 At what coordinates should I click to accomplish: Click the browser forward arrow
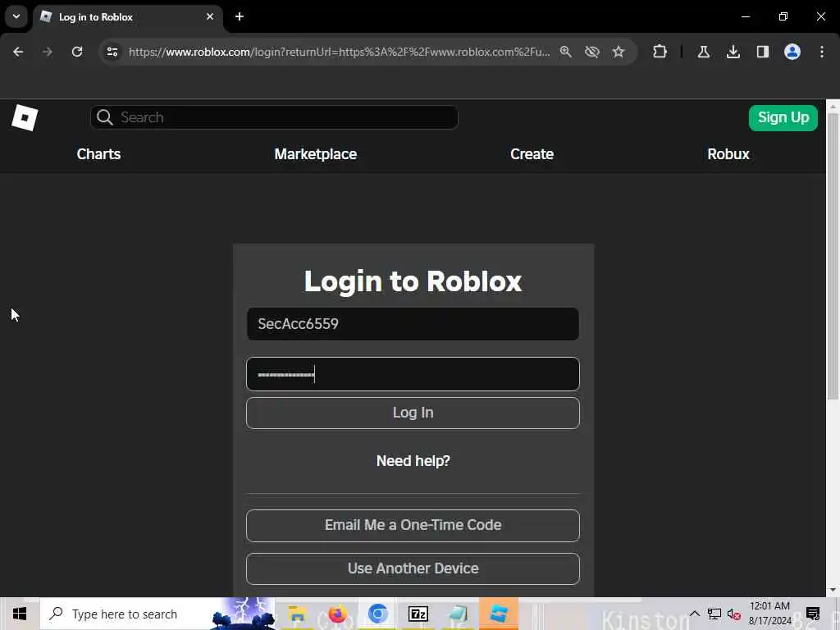pos(47,52)
